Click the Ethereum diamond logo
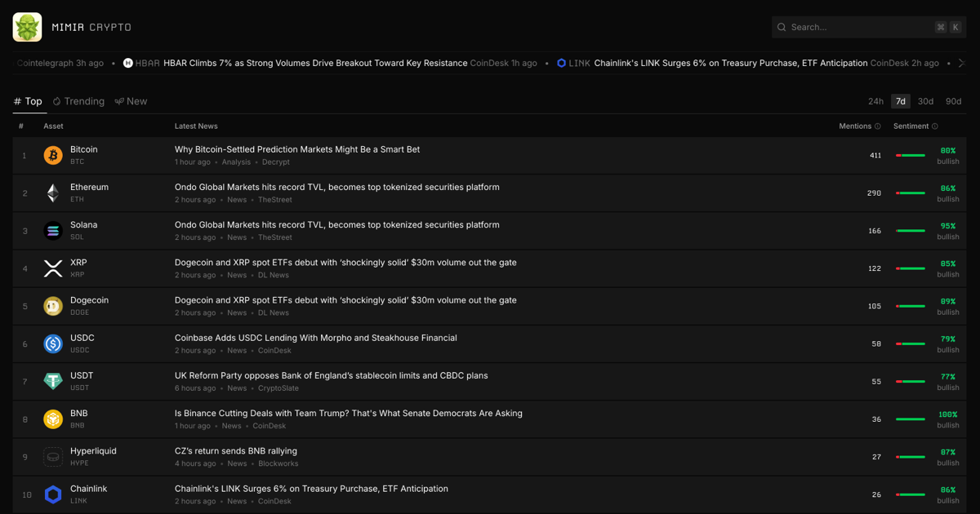This screenshot has width=980, height=514. click(53, 193)
